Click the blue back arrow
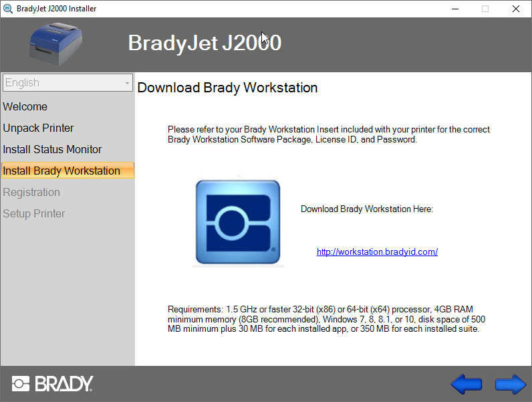 [x=467, y=385]
